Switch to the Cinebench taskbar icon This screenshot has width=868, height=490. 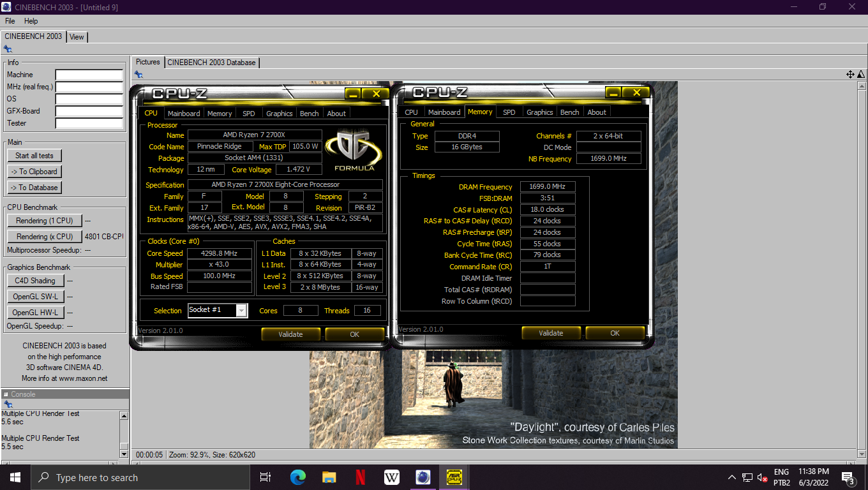(x=423, y=477)
